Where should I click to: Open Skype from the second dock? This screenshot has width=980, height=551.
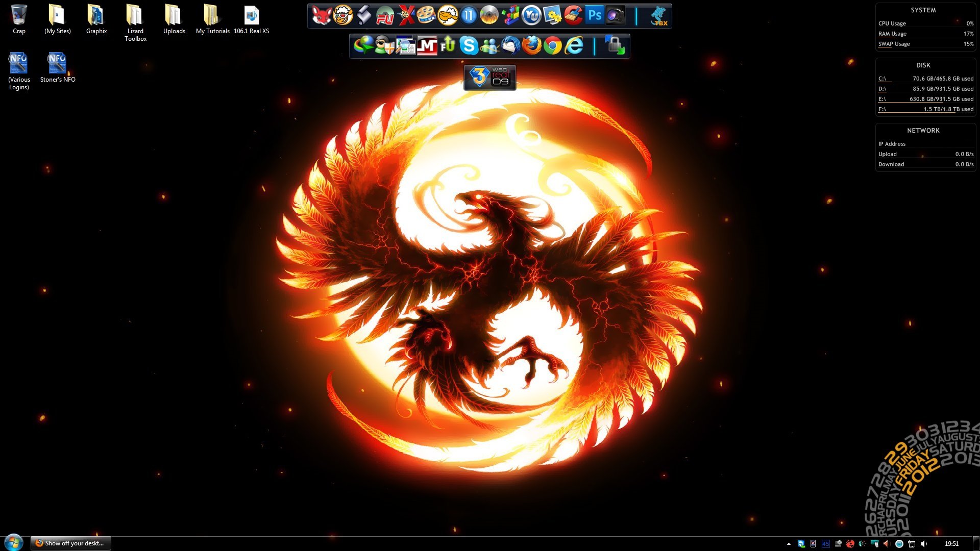pos(469,46)
